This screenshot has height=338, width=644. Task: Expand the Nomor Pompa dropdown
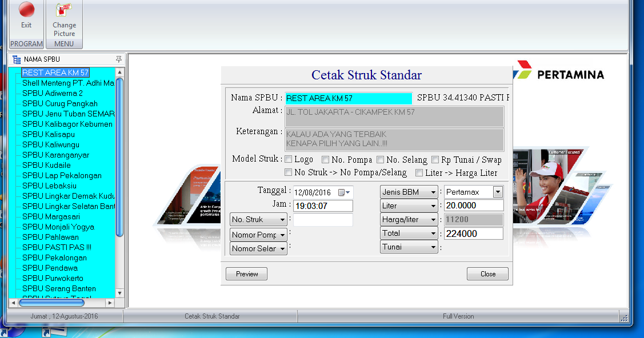(x=258, y=235)
